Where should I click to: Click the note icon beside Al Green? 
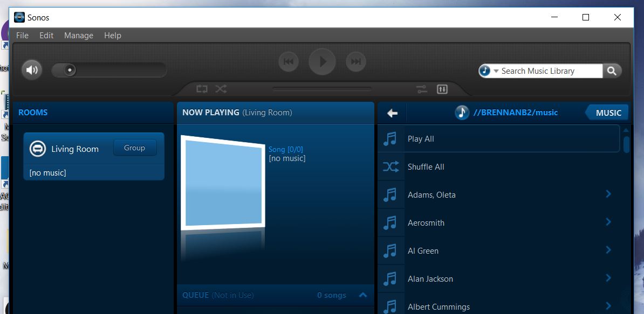(x=390, y=250)
